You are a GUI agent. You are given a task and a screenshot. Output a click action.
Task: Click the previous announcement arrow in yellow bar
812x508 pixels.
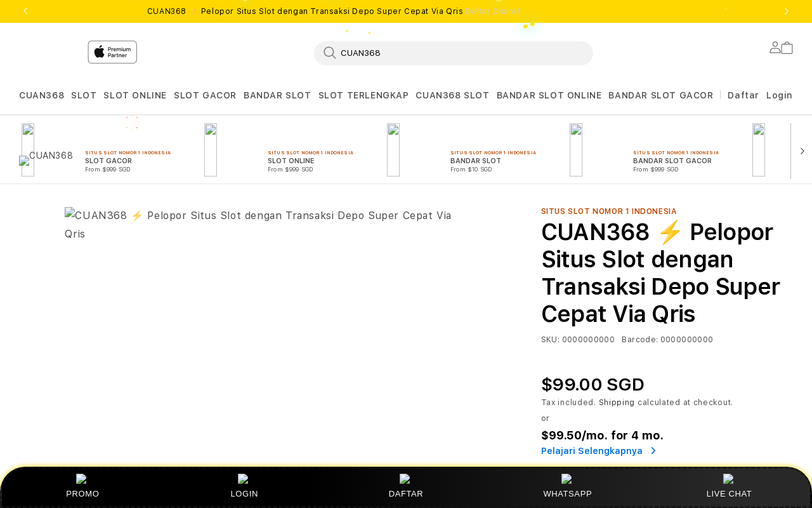click(x=25, y=11)
